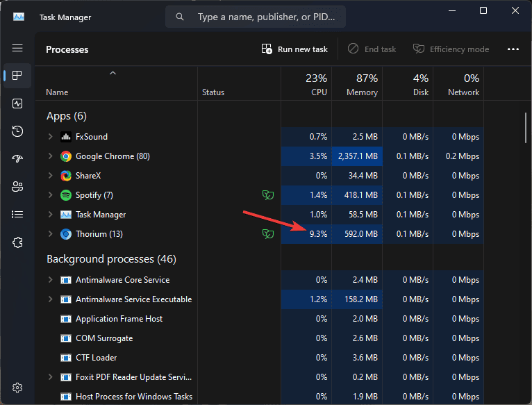Open the Services page in the sidebar
The height and width of the screenshot is (405, 532).
tap(17, 242)
